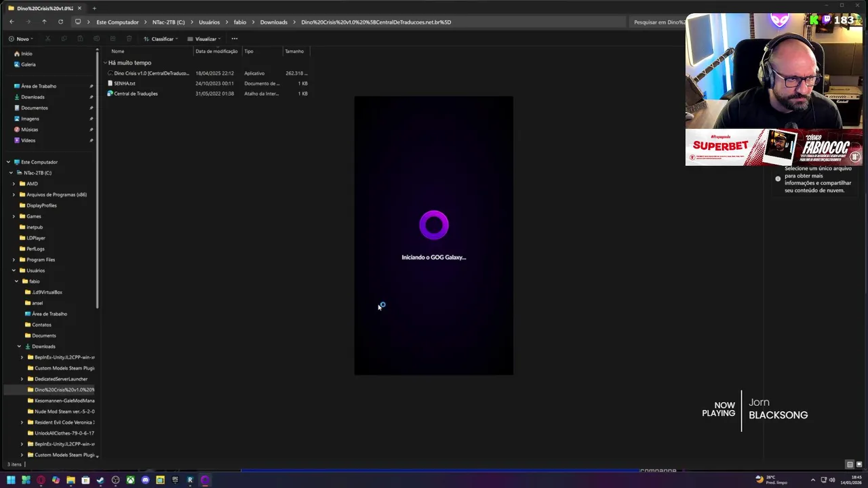Select UnlockAllClothes folder in tree
868x488 pixels.
64,433
